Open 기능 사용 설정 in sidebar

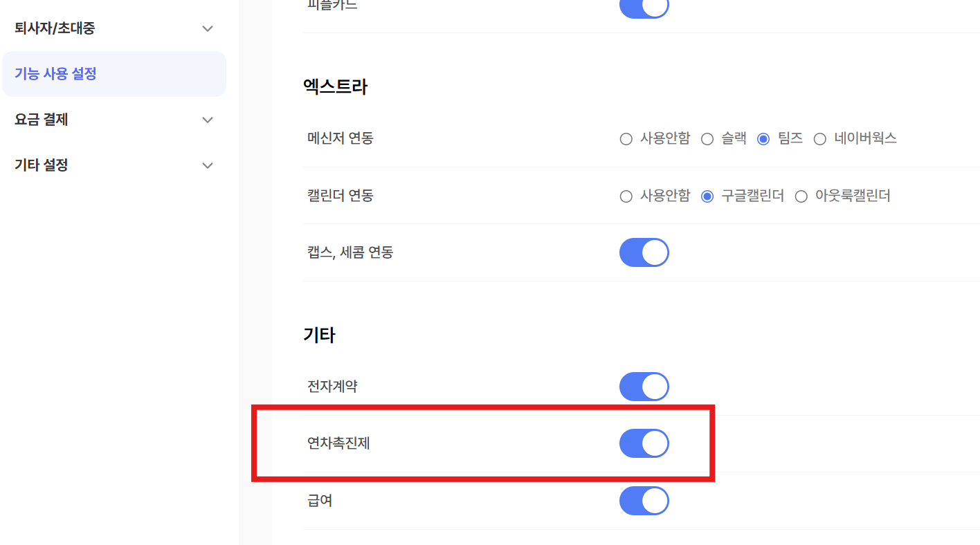click(x=55, y=73)
